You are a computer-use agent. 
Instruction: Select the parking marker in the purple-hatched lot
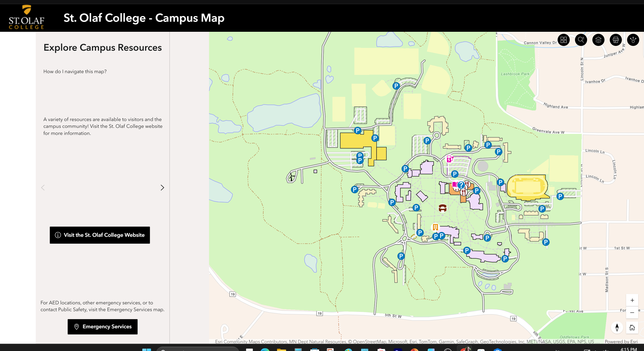[455, 174]
